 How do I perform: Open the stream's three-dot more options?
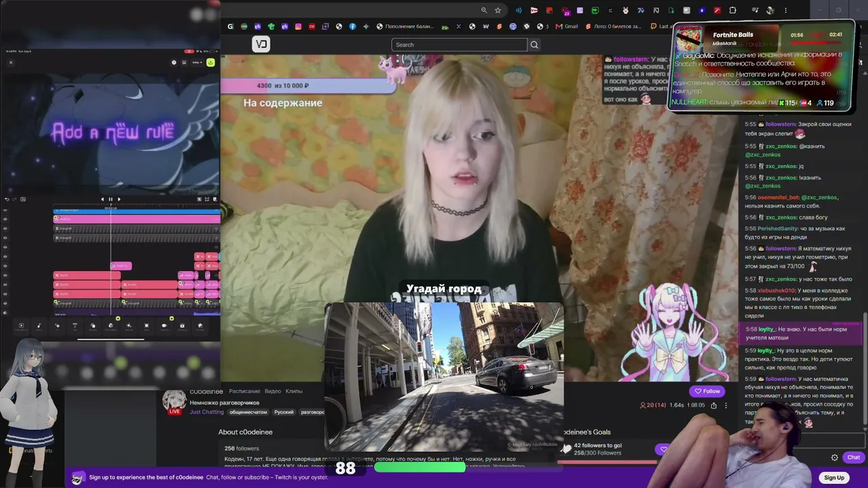point(726,405)
